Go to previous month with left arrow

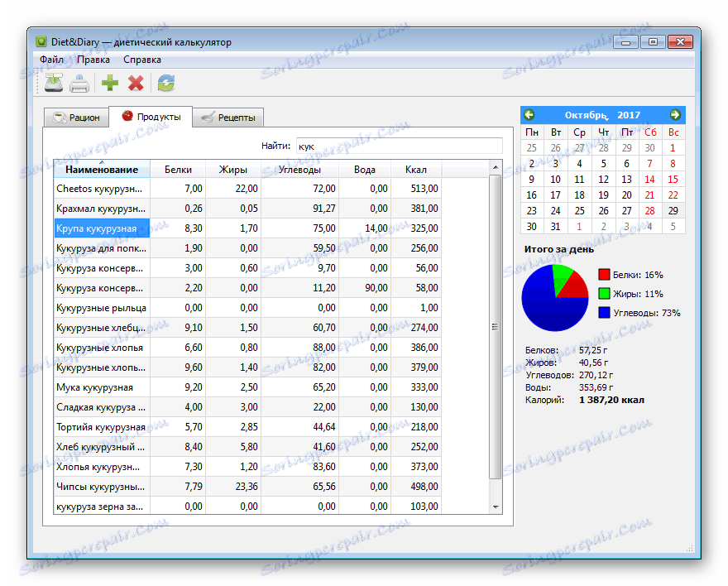529,115
